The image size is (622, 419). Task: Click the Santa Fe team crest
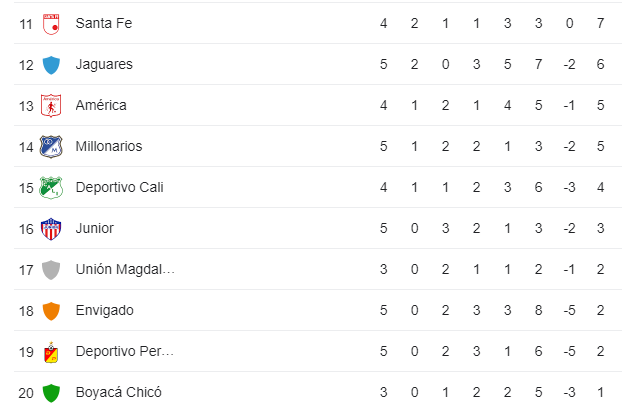tap(51, 23)
